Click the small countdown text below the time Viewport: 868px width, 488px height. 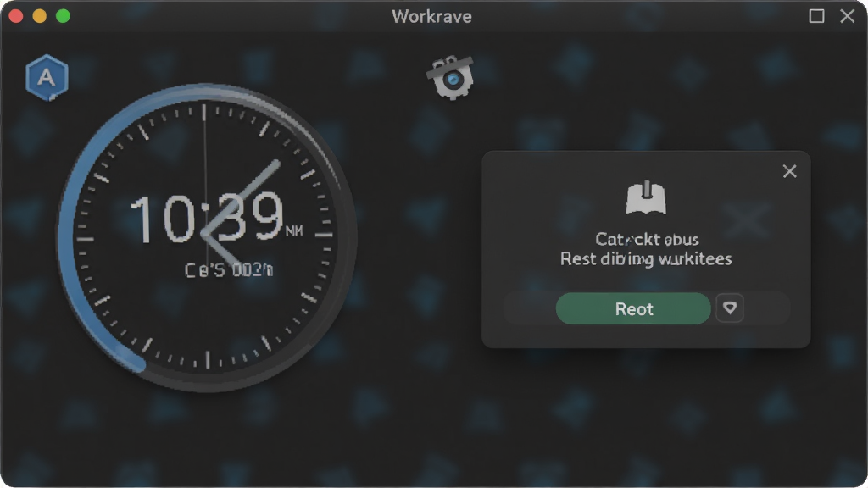pos(229,270)
